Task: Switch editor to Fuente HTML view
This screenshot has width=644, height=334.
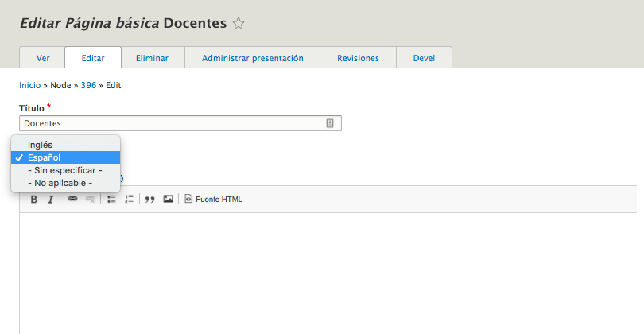Action: point(214,200)
